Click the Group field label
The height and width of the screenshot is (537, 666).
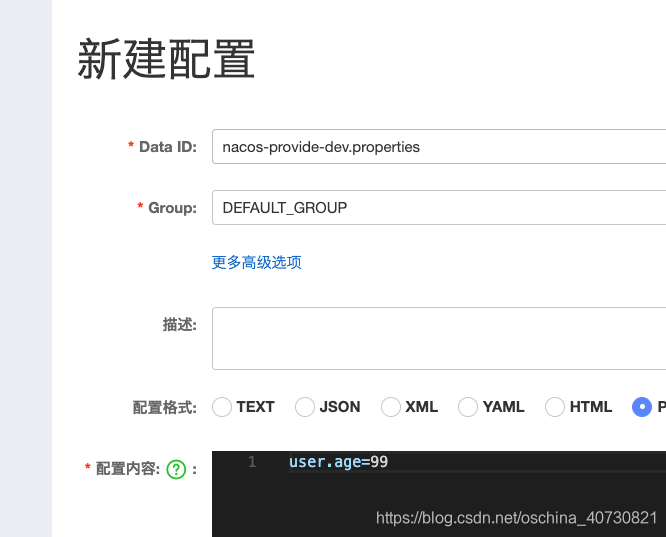point(172,208)
